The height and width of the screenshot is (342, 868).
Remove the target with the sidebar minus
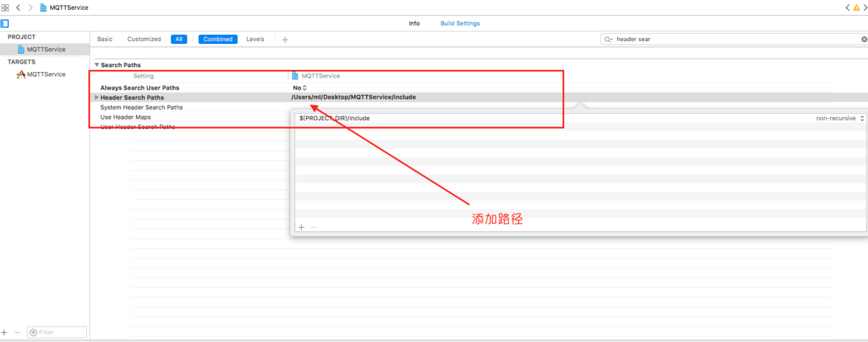(x=17, y=332)
